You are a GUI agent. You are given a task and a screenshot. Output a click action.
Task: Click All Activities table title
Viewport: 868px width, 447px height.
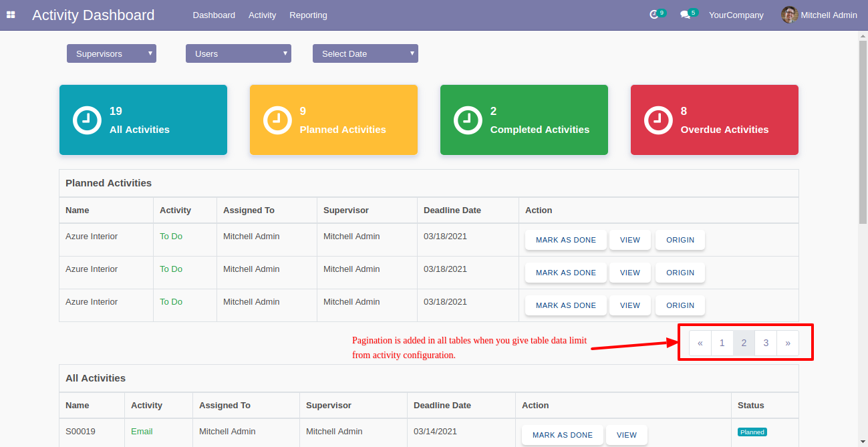[96, 378]
